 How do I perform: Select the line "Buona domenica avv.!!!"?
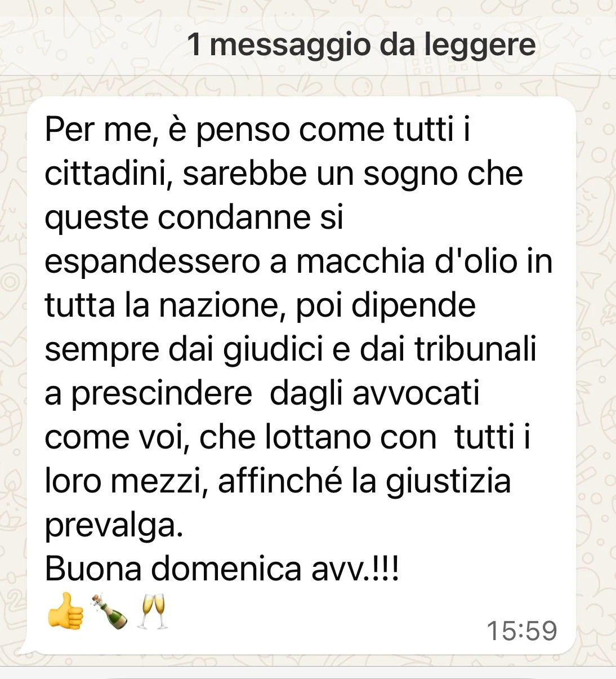click(x=222, y=568)
